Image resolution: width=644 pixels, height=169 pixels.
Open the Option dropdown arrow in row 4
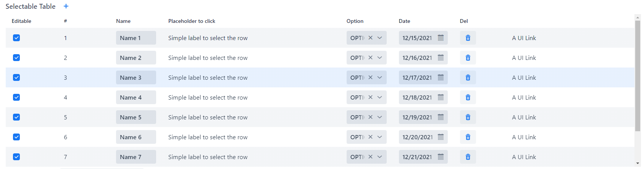tap(380, 97)
